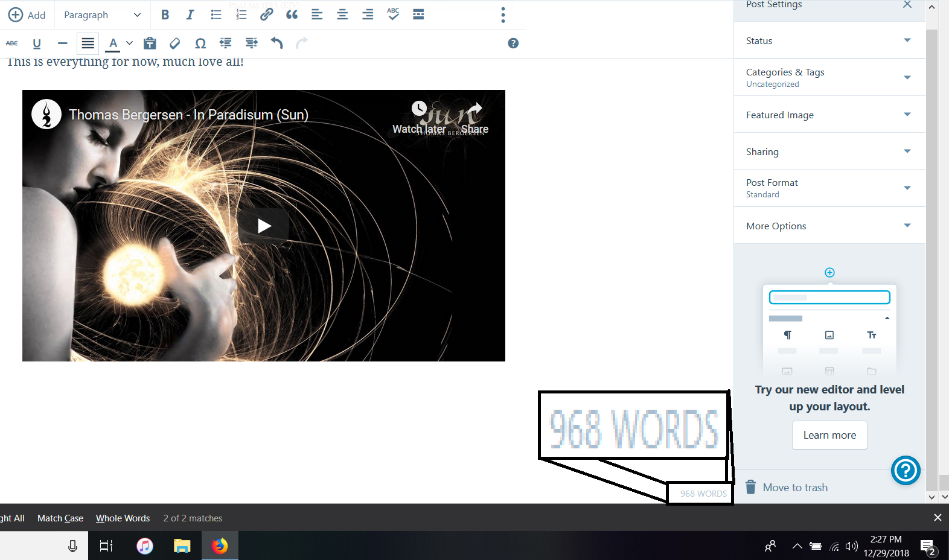Image resolution: width=949 pixels, height=560 pixels.
Task: Open the Paragraph style dropdown
Action: click(x=102, y=15)
